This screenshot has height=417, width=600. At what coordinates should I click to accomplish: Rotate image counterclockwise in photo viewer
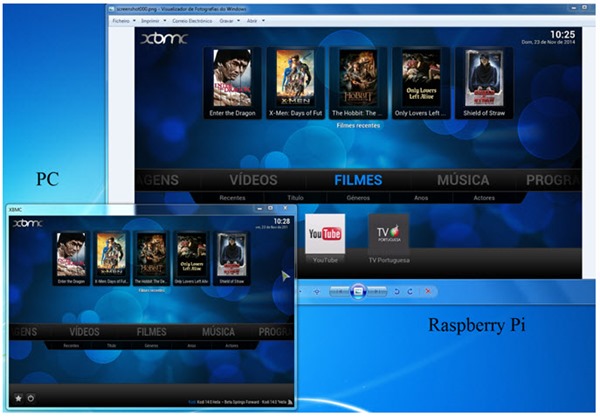pos(397,292)
